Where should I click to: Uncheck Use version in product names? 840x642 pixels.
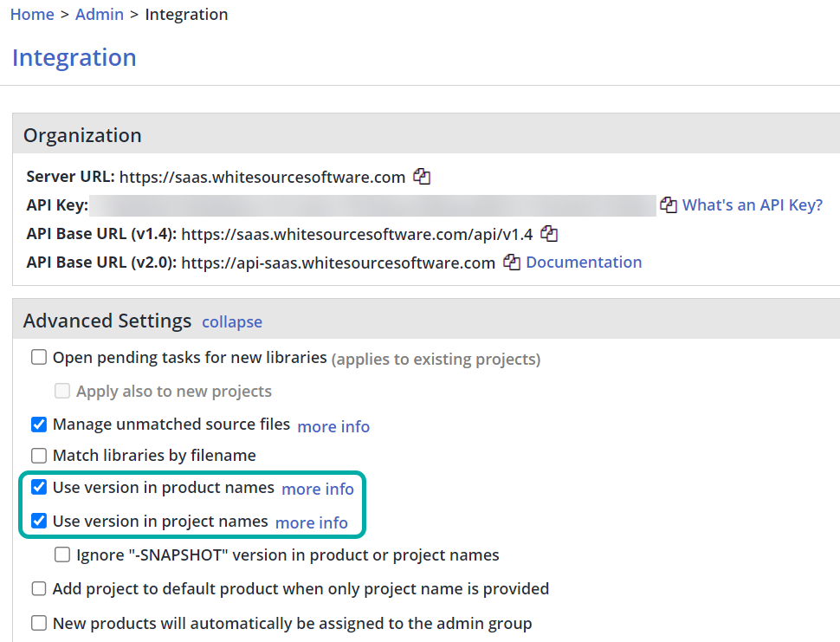tap(39, 488)
